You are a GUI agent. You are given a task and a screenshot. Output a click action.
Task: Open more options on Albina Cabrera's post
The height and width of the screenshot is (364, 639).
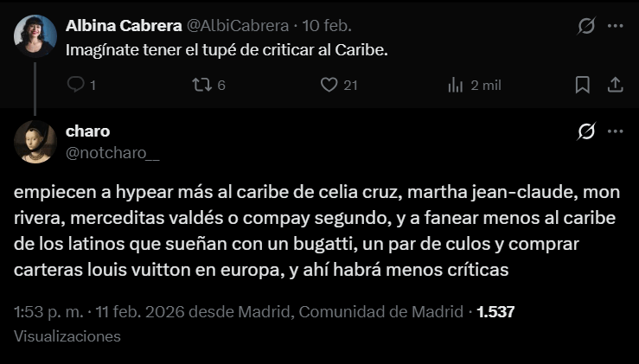click(x=616, y=26)
